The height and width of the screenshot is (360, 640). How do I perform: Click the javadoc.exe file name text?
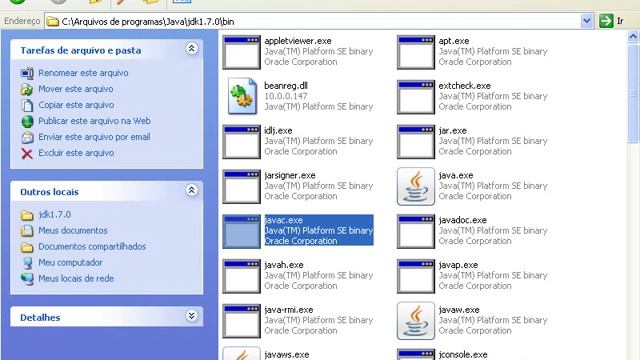tap(462, 220)
